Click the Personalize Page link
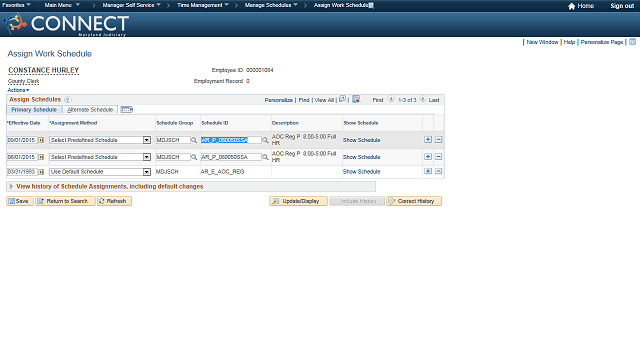The image size is (640, 360). [602, 42]
